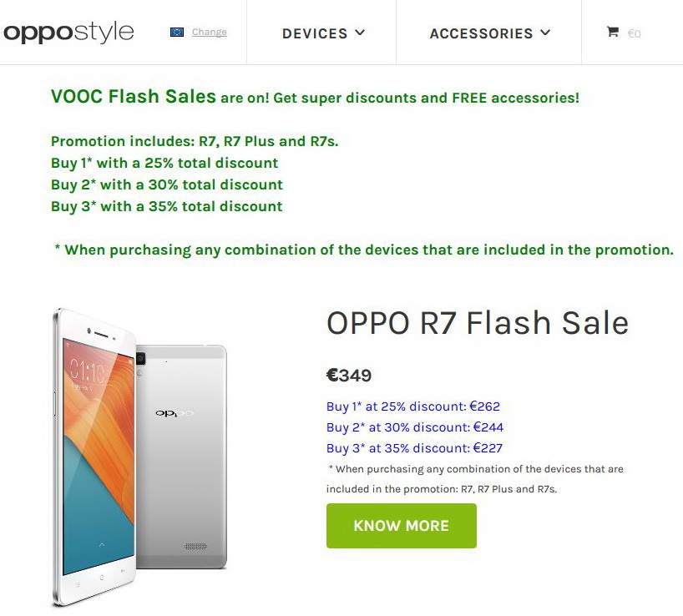Click the VOOC Flash Sales heading
The image size is (683, 616).
tap(134, 97)
